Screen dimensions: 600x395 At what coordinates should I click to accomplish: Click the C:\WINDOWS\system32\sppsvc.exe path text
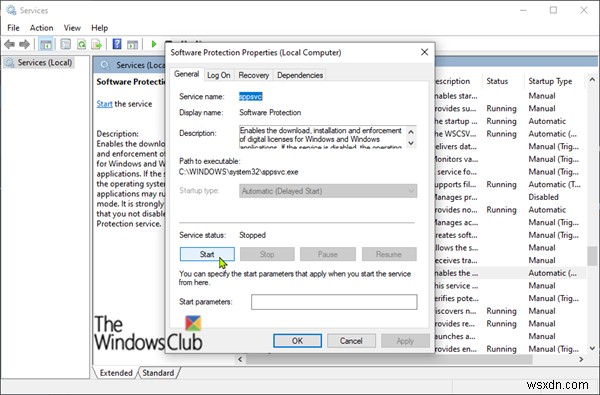click(238, 172)
